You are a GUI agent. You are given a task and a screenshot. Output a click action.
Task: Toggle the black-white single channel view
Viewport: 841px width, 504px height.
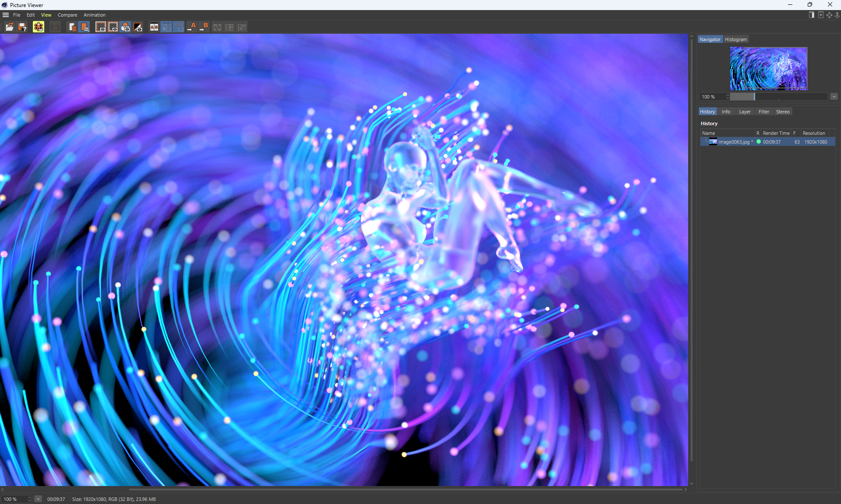tap(138, 27)
